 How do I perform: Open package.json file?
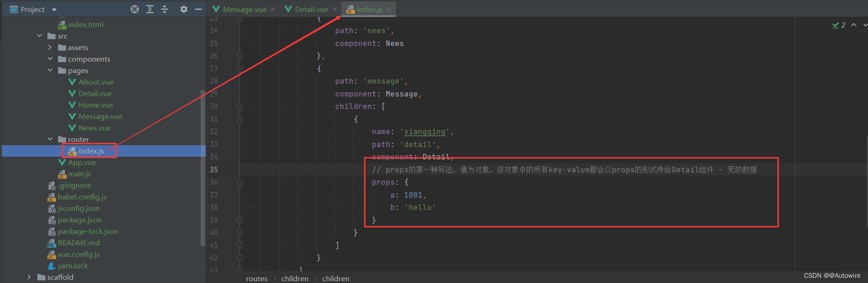(x=80, y=220)
